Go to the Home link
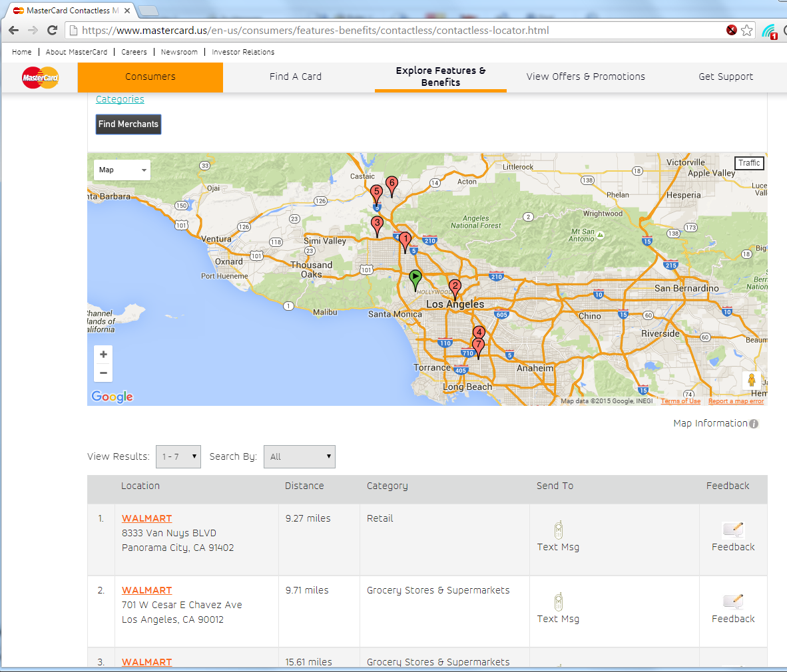 (21, 52)
